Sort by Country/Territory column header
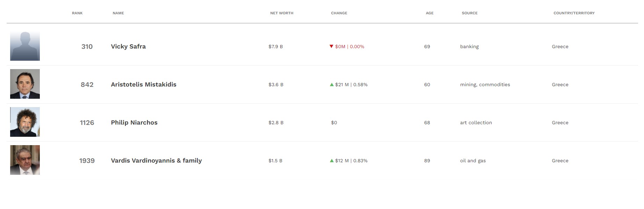This screenshot has width=644, height=209. click(x=574, y=13)
